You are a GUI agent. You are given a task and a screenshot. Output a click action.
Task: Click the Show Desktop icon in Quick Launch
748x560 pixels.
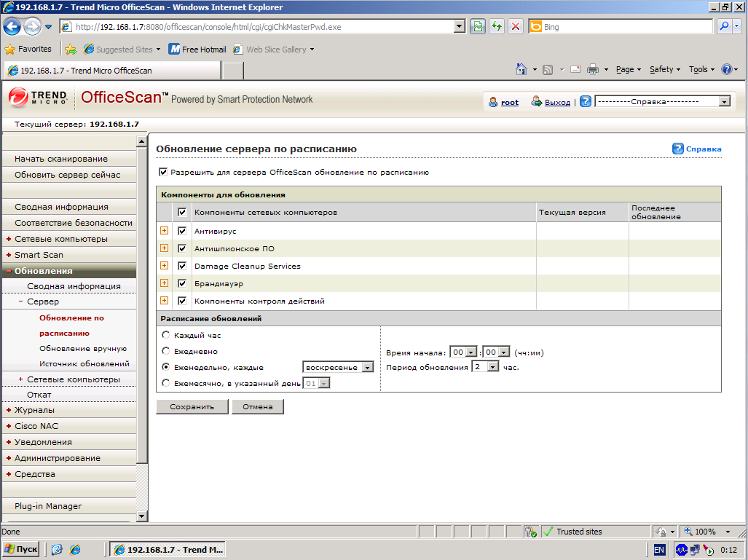[x=57, y=550]
